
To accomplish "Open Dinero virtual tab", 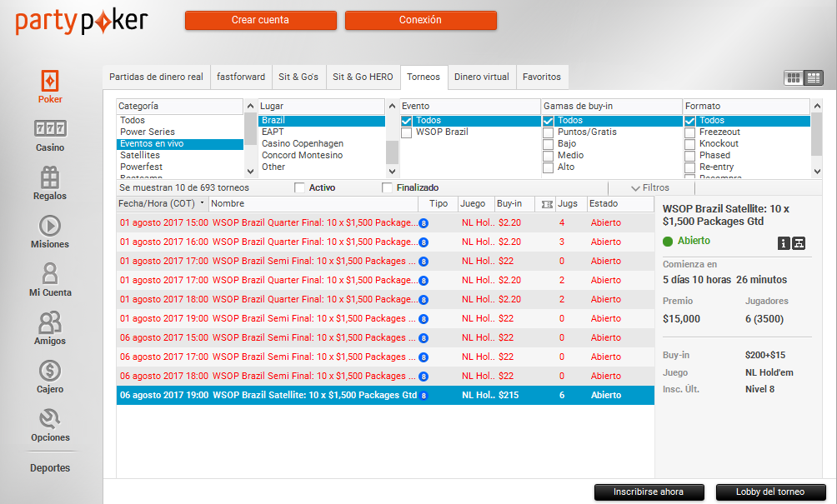I will 482,77.
